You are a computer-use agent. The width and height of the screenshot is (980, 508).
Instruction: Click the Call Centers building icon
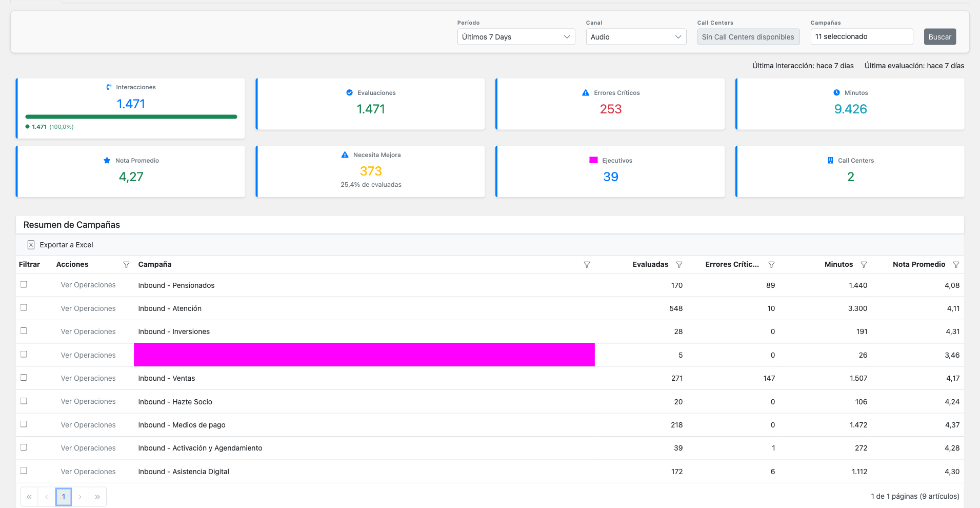coord(830,161)
